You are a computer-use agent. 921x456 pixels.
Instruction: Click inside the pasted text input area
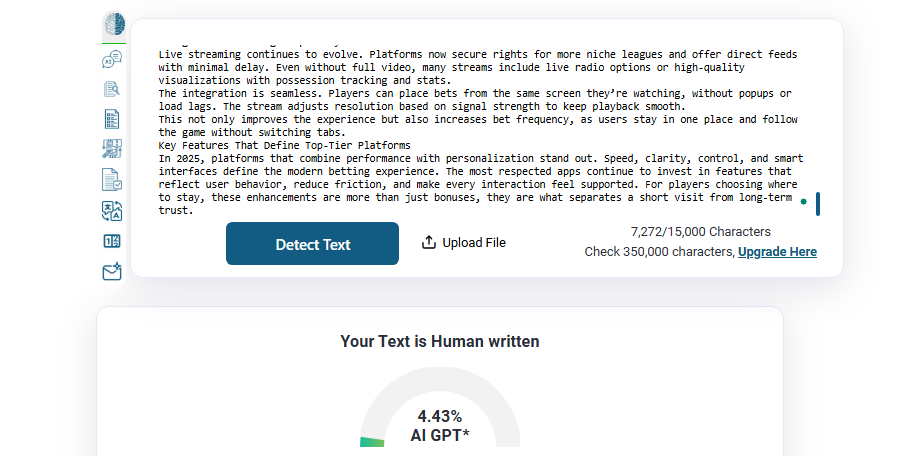pos(479,129)
